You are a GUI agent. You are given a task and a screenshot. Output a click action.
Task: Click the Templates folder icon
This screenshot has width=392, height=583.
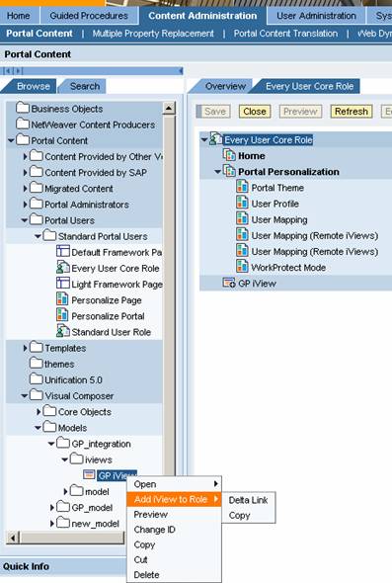(37, 347)
